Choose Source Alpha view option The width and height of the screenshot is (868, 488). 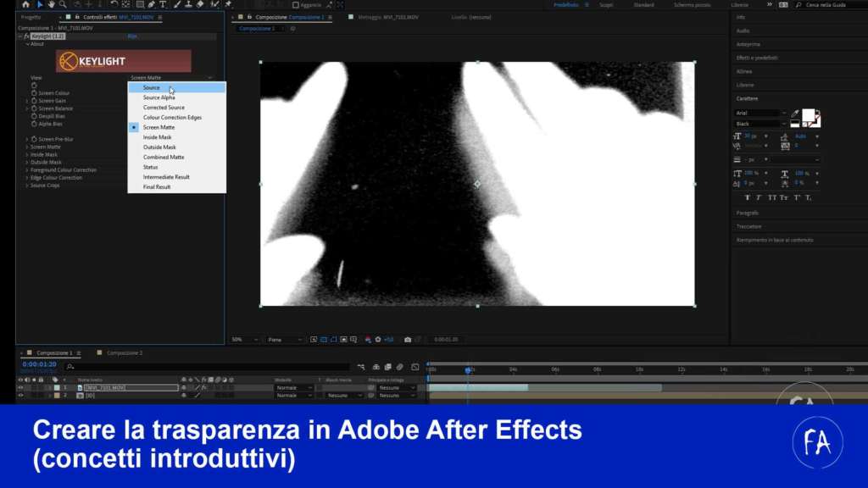pyautogui.click(x=176, y=97)
